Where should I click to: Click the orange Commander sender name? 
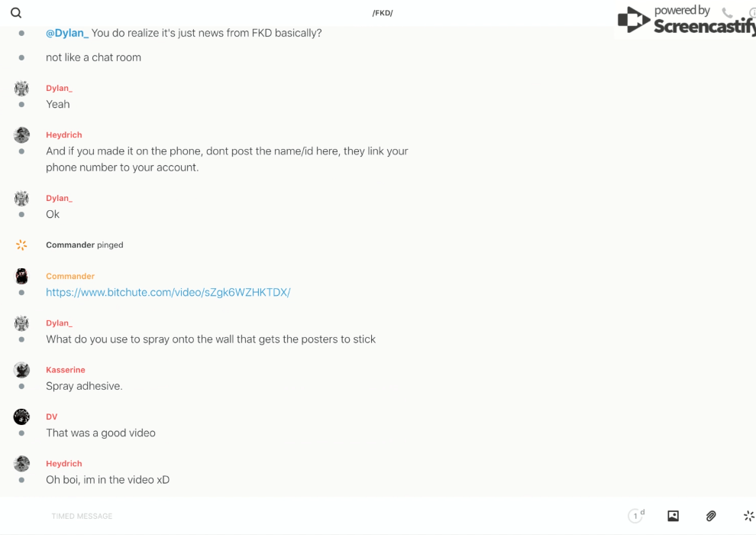pos(70,277)
